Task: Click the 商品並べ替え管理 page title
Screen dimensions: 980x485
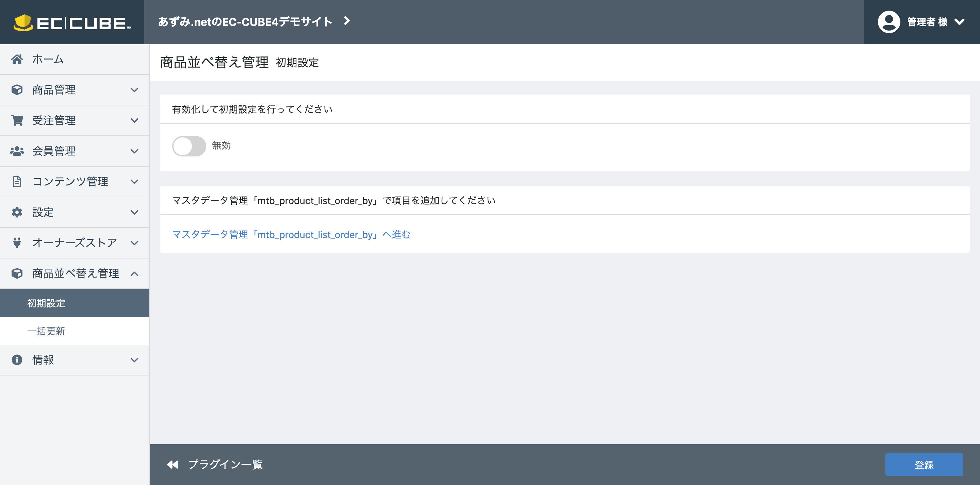Action: tap(214, 62)
